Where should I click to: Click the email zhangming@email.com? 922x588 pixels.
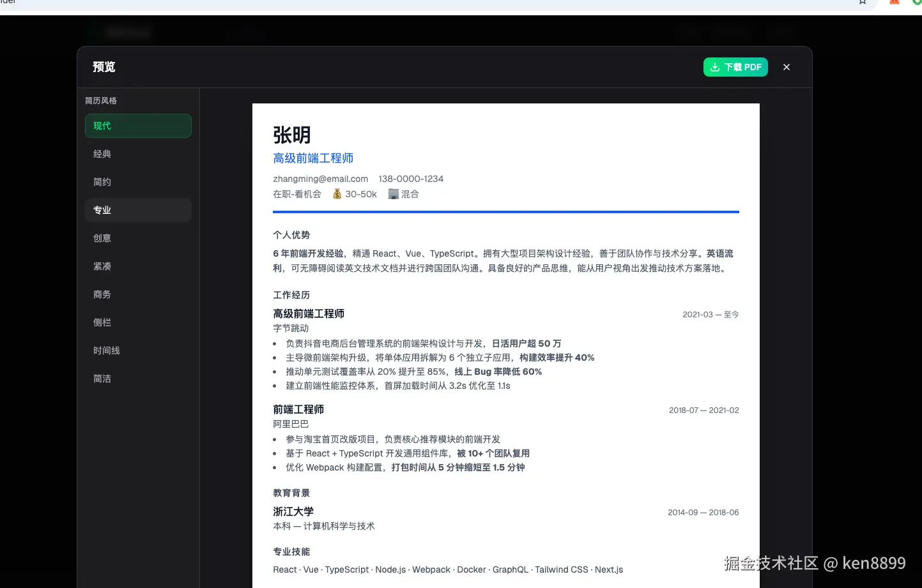pyautogui.click(x=321, y=179)
